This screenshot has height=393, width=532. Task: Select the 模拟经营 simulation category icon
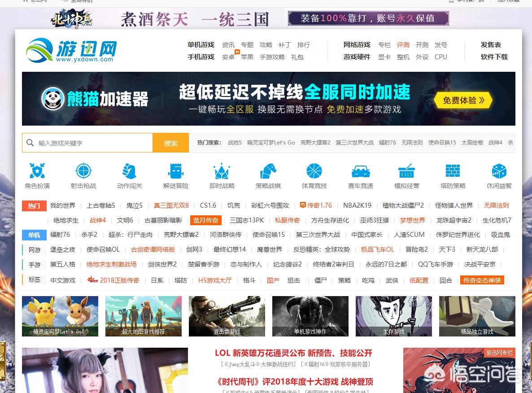pyautogui.click(x=406, y=175)
